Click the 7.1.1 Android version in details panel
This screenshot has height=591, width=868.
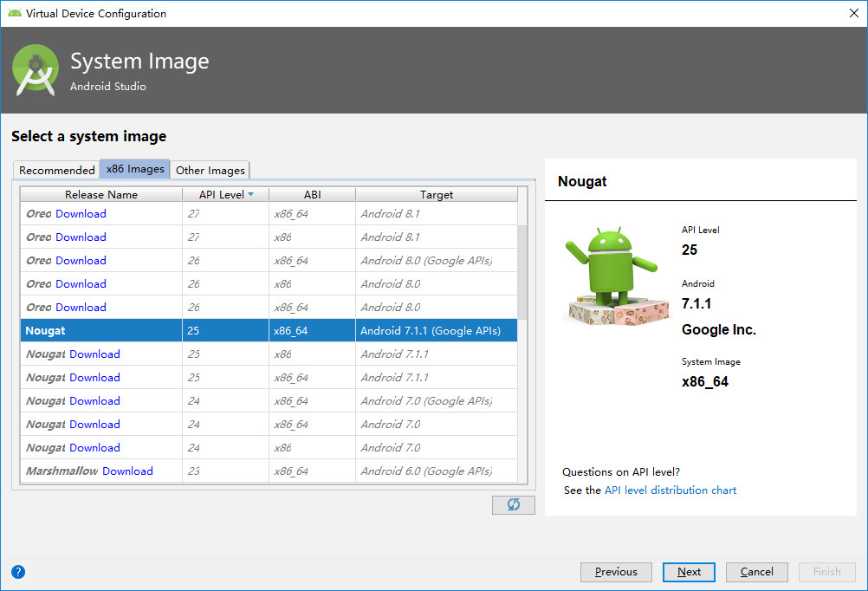[x=696, y=303]
